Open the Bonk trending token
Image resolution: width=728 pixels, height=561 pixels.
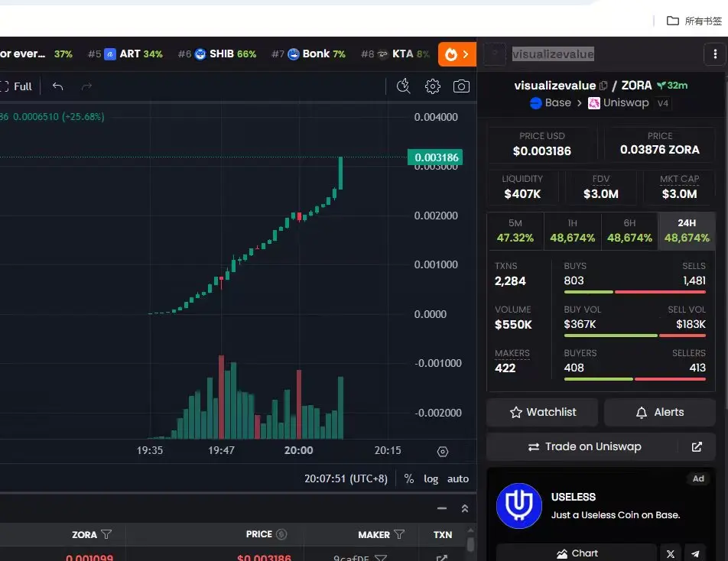click(309, 54)
